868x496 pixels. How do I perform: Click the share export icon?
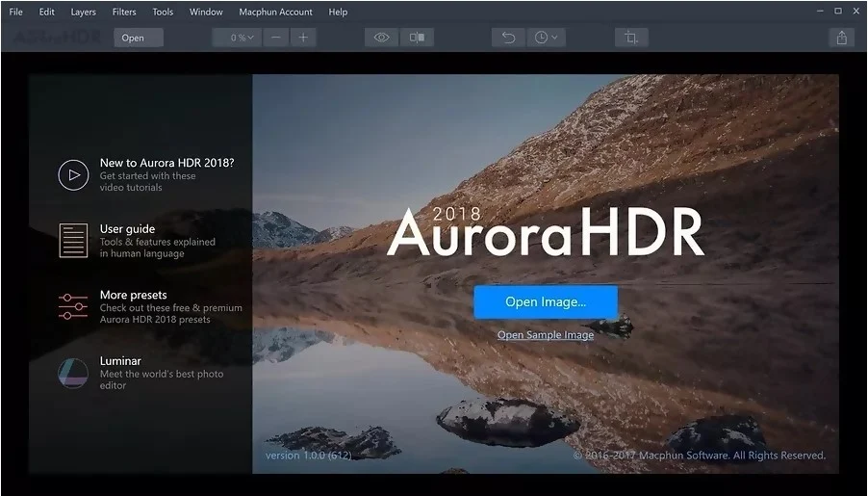click(841, 38)
